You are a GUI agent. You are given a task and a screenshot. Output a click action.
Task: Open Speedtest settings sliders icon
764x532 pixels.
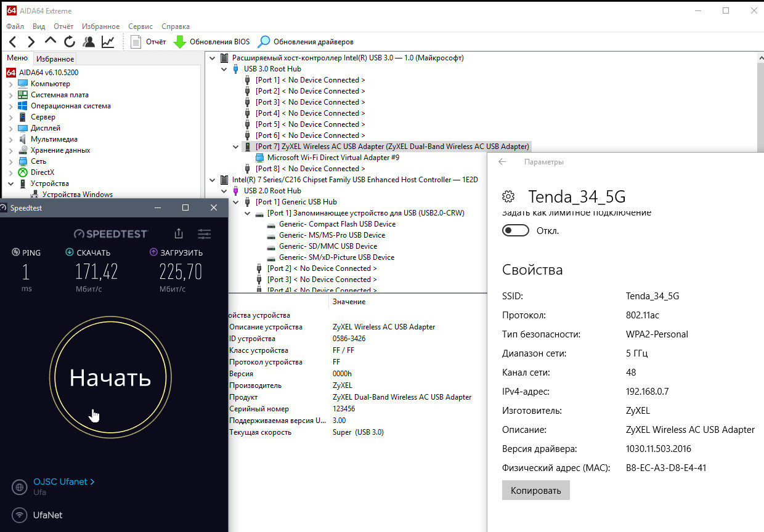205,233
